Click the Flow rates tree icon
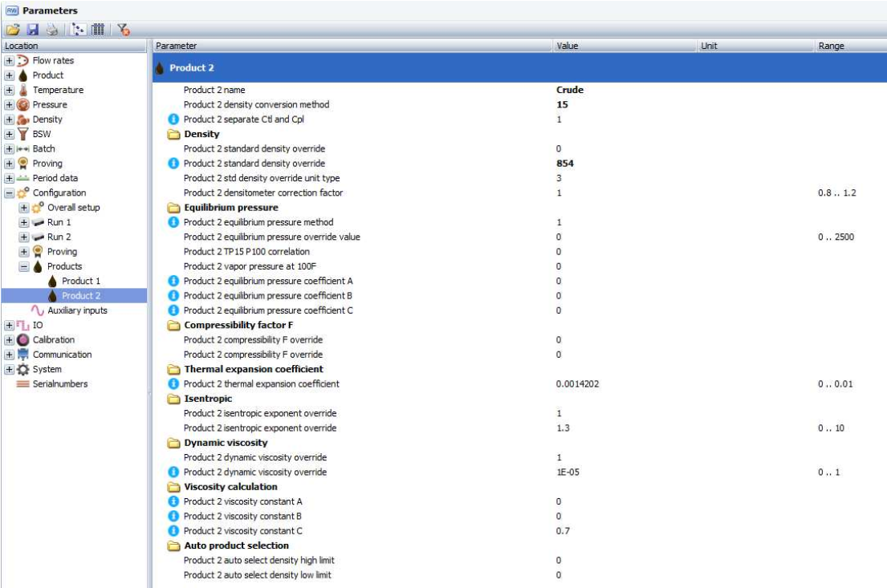Screen dimensions: 887x588 [22, 60]
